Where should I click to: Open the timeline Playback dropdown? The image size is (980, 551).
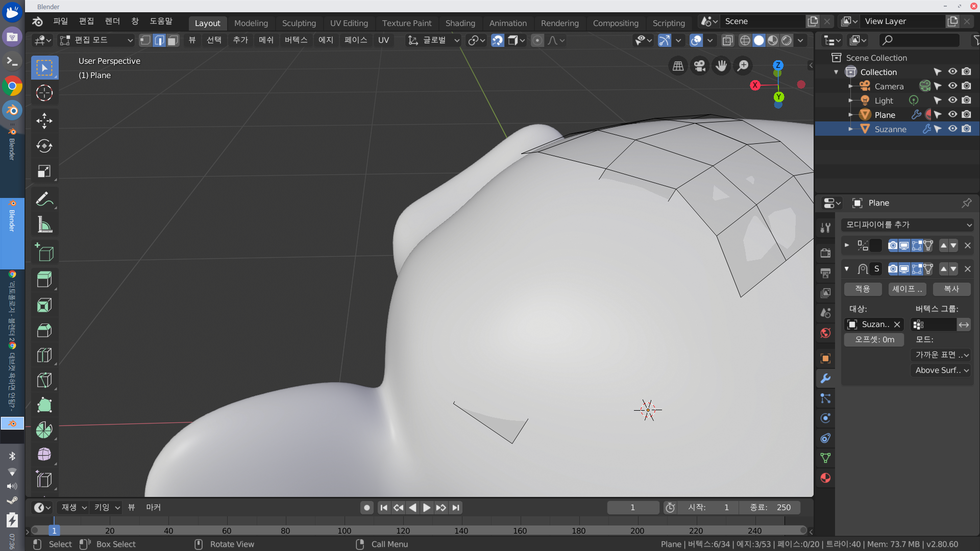pos(74,508)
